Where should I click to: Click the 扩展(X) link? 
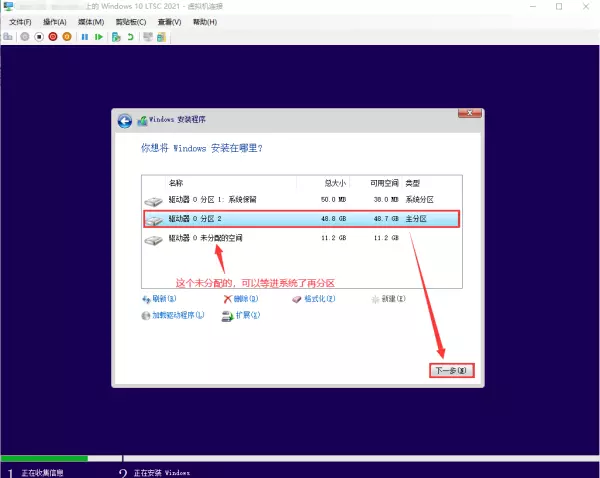point(248,315)
